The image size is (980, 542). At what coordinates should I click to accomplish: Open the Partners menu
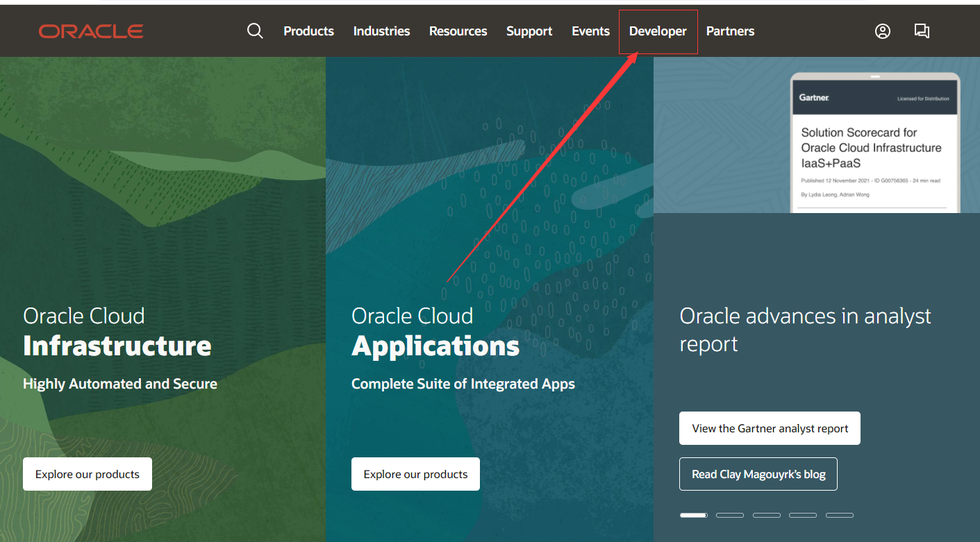coord(730,31)
